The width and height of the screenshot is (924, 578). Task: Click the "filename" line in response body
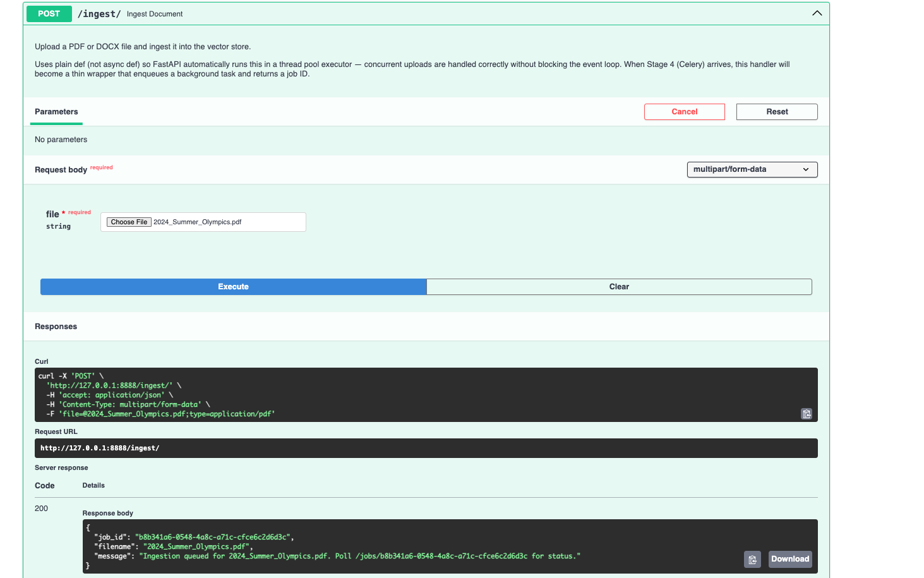(174, 546)
